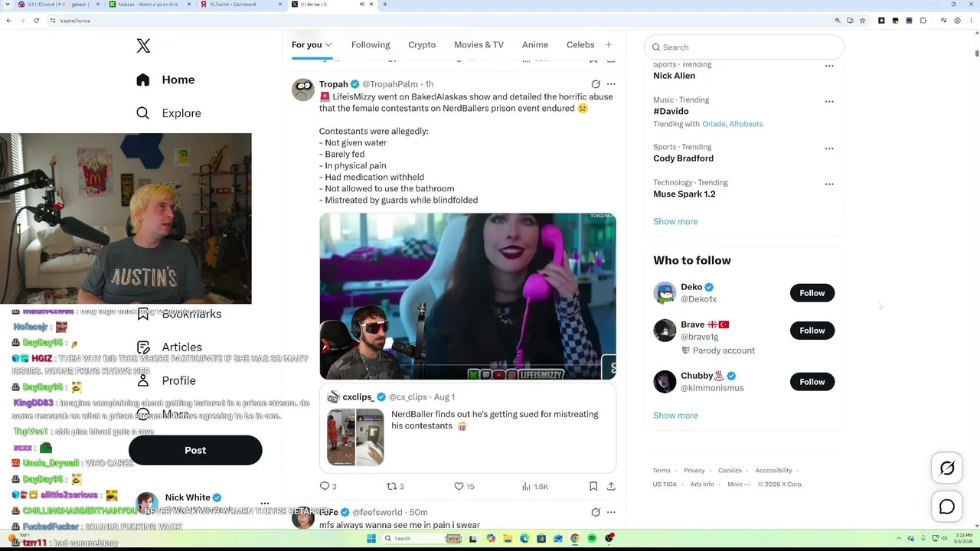Click the plus icon to add a timeline tab
The width and height of the screenshot is (980, 551).
point(609,44)
